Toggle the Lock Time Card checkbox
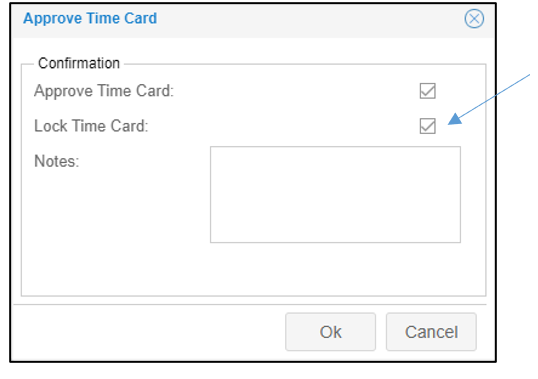Image resolution: width=538 pixels, height=379 pixels. click(428, 126)
